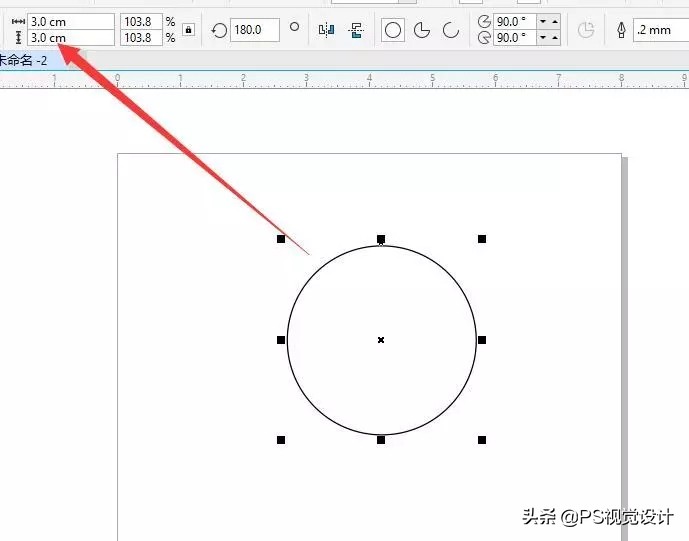Click the Change direction pie icon
Viewport: 689px width, 541px height.
(586, 30)
